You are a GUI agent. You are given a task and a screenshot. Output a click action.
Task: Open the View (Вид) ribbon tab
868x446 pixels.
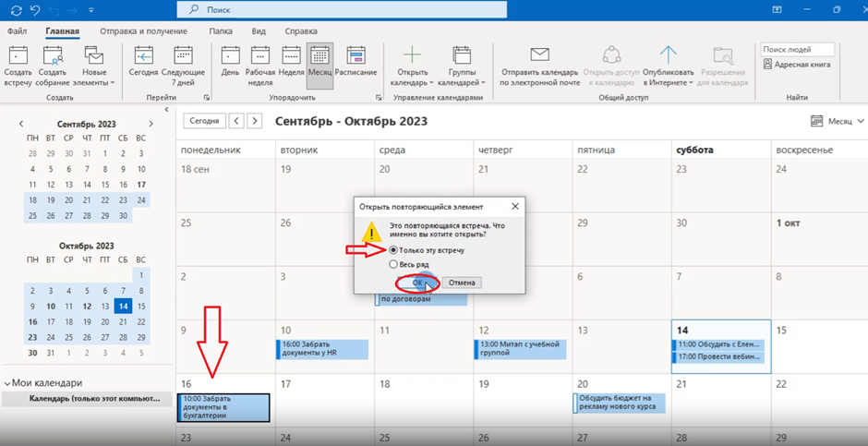(259, 30)
